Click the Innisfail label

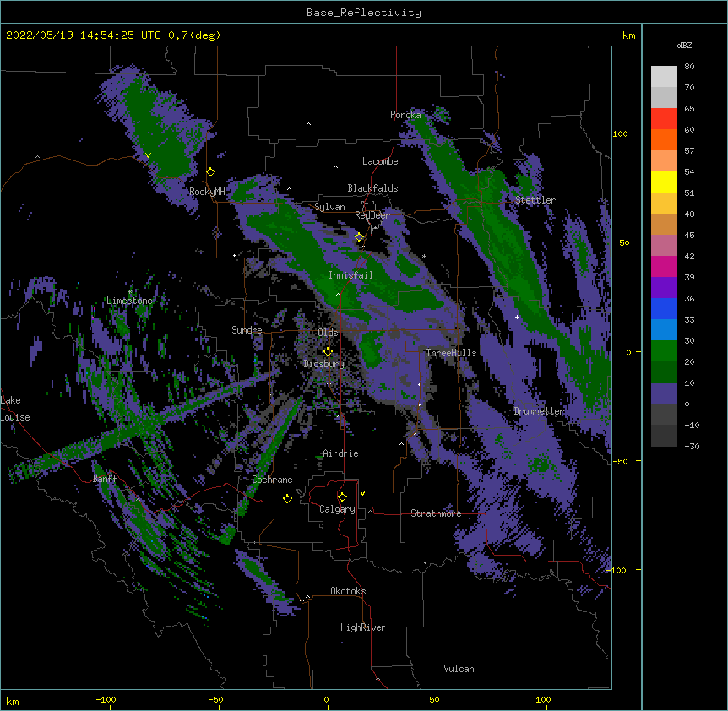[350, 275]
